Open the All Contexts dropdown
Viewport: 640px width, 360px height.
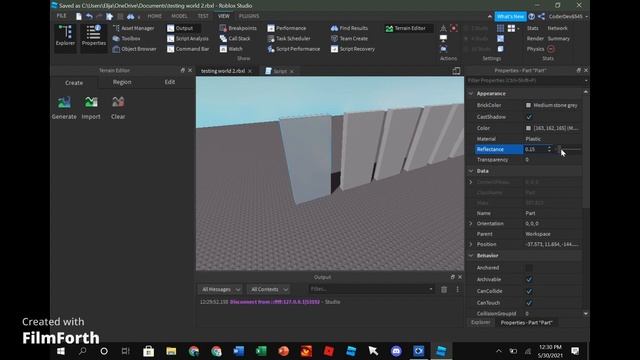pos(268,289)
